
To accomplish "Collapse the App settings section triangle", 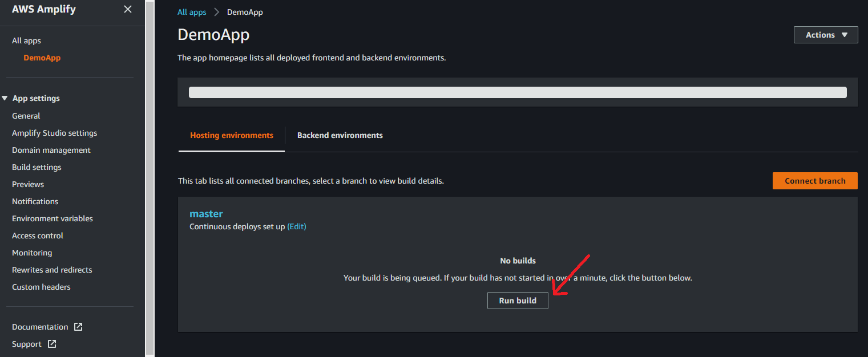I will 5,98.
